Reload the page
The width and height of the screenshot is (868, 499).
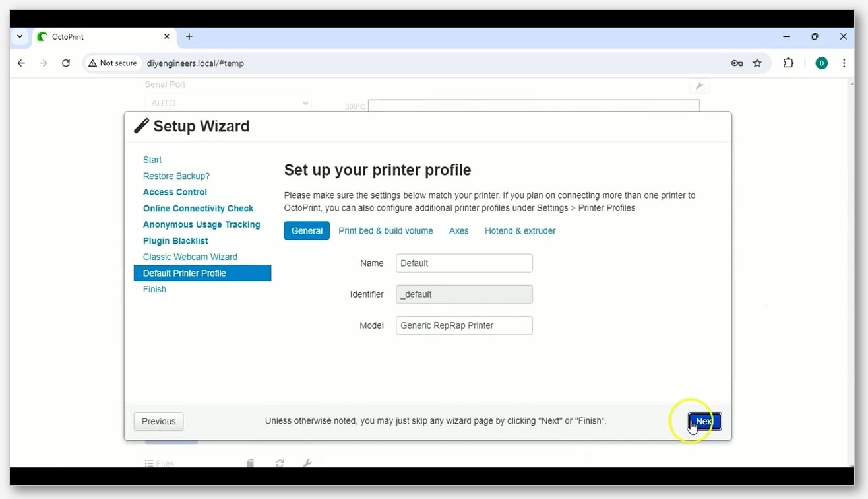[x=66, y=63]
